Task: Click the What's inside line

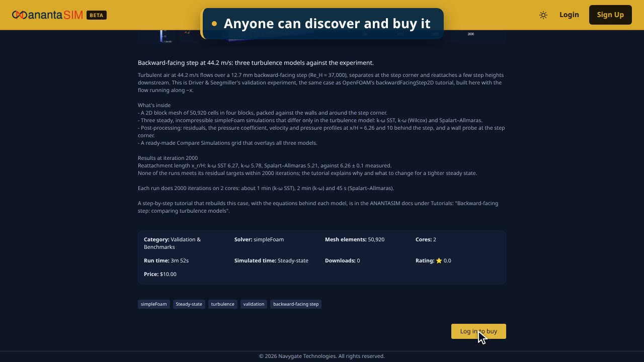Action: pos(154,105)
